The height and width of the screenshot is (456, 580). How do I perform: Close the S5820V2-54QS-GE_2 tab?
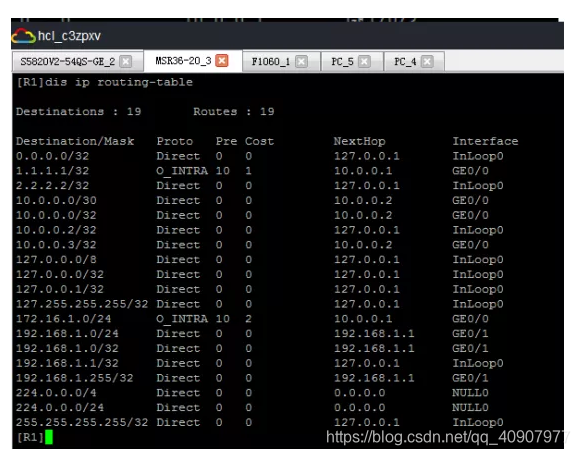coord(126,61)
